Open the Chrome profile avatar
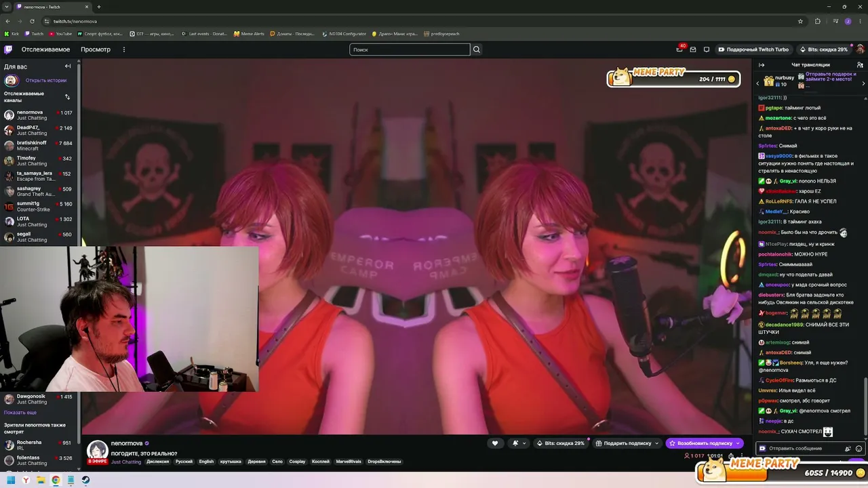 pyautogui.click(x=848, y=21)
